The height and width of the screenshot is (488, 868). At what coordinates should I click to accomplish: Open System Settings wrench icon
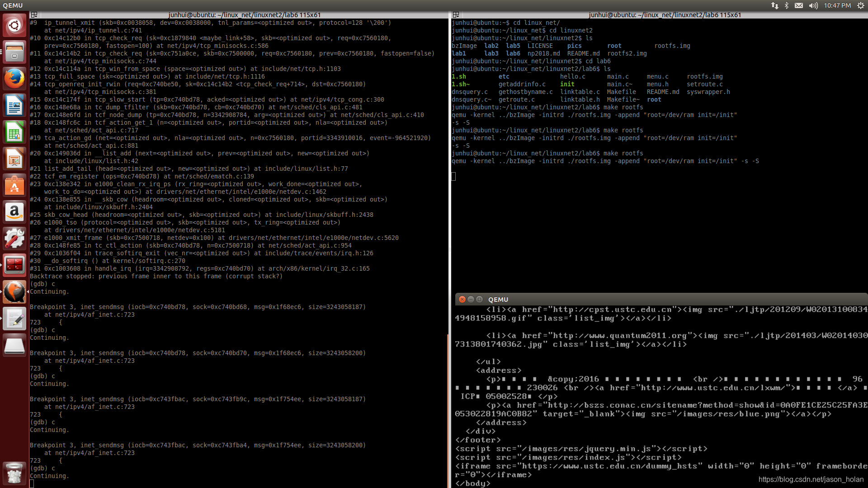click(14, 239)
